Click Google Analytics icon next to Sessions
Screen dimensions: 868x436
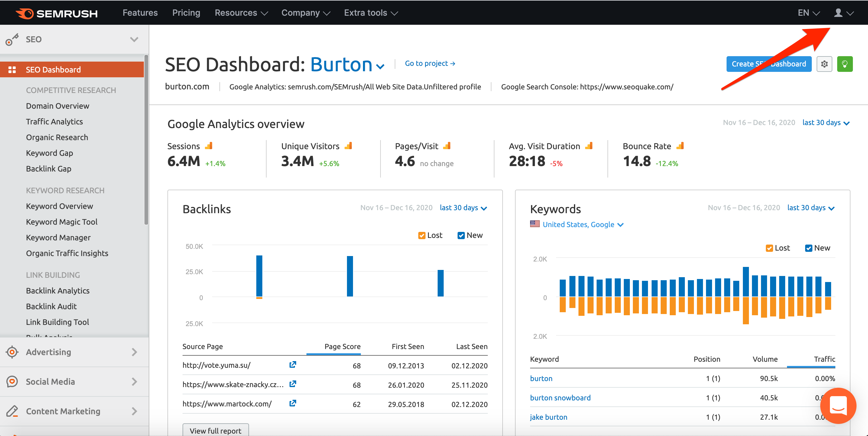pyautogui.click(x=209, y=146)
